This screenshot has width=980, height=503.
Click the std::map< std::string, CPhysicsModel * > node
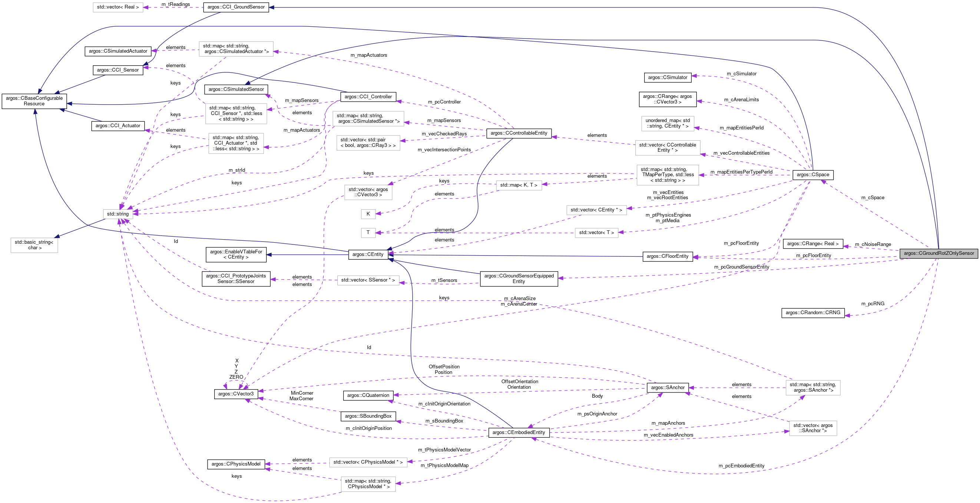(x=368, y=484)
